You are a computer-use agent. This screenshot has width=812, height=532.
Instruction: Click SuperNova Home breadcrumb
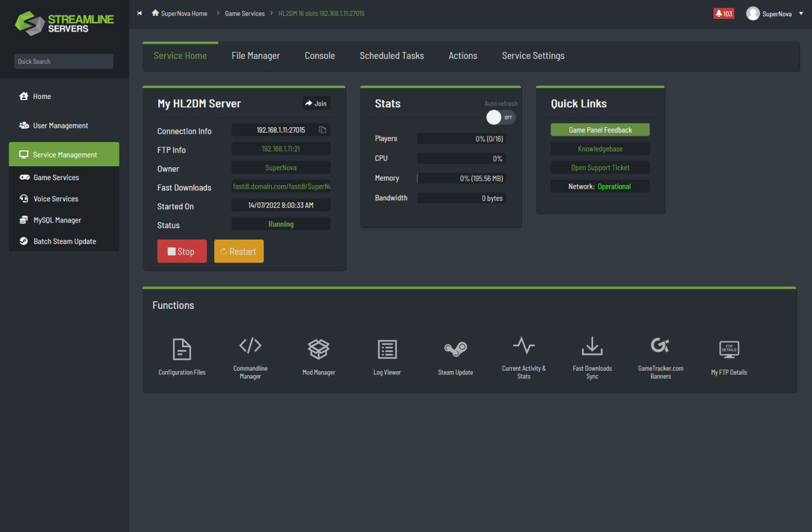pos(180,14)
